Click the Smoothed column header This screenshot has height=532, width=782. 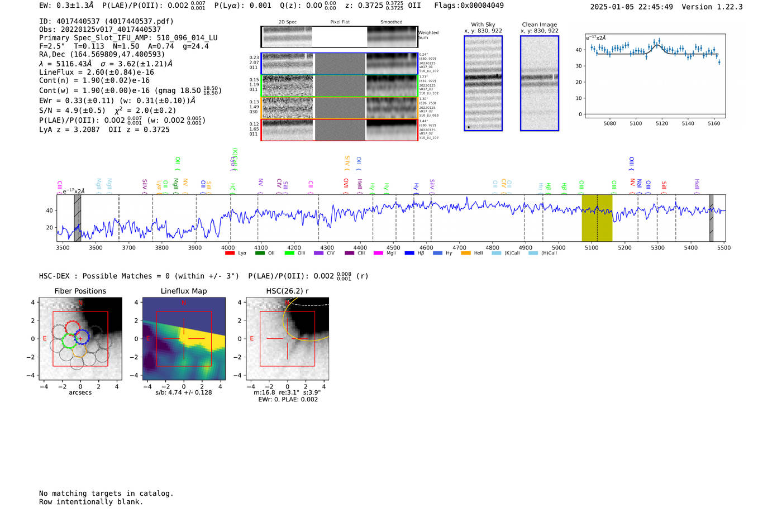(391, 22)
